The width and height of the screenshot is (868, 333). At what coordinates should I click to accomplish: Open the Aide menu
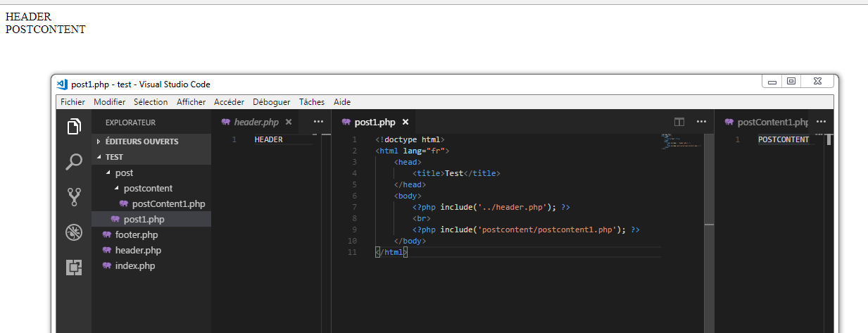pos(342,102)
